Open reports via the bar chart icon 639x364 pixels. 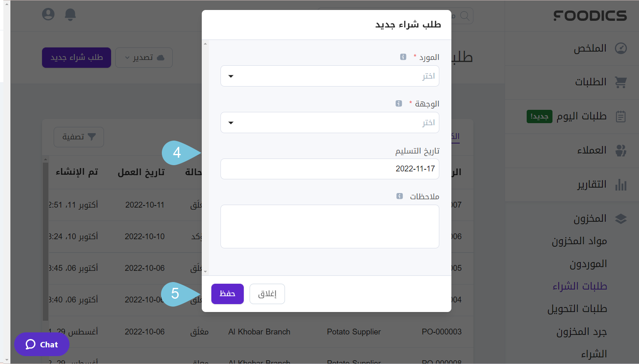click(621, 184)
